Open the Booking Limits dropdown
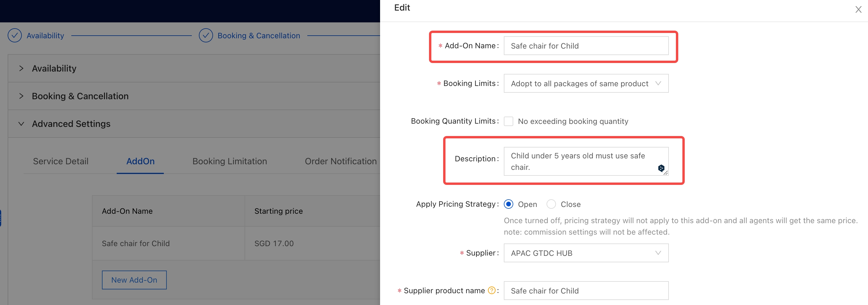This screenshot has height=305, width=868. pyautogui.click(x=586, y=84)
